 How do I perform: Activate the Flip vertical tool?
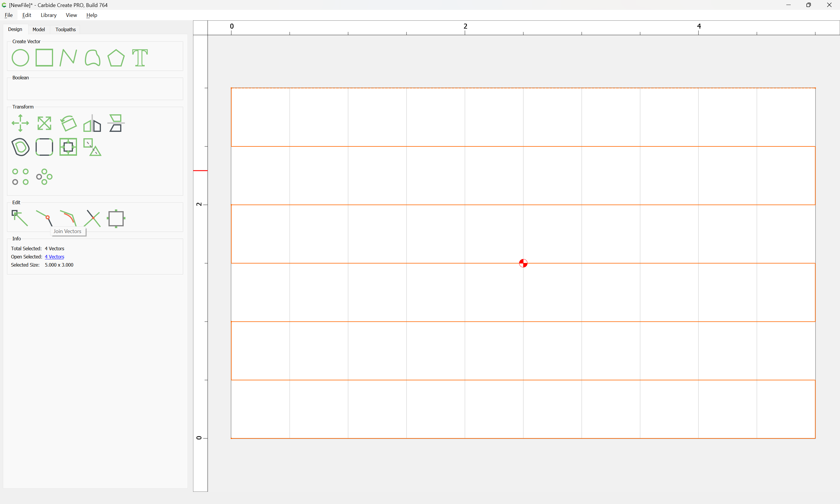pyautogui.click(x=116, y=123)
